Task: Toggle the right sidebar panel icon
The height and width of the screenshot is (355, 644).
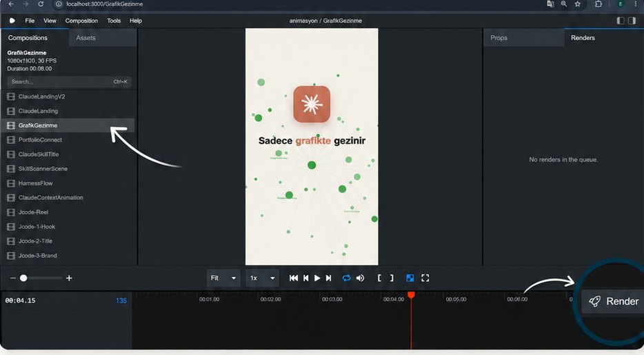Action: 632,21
